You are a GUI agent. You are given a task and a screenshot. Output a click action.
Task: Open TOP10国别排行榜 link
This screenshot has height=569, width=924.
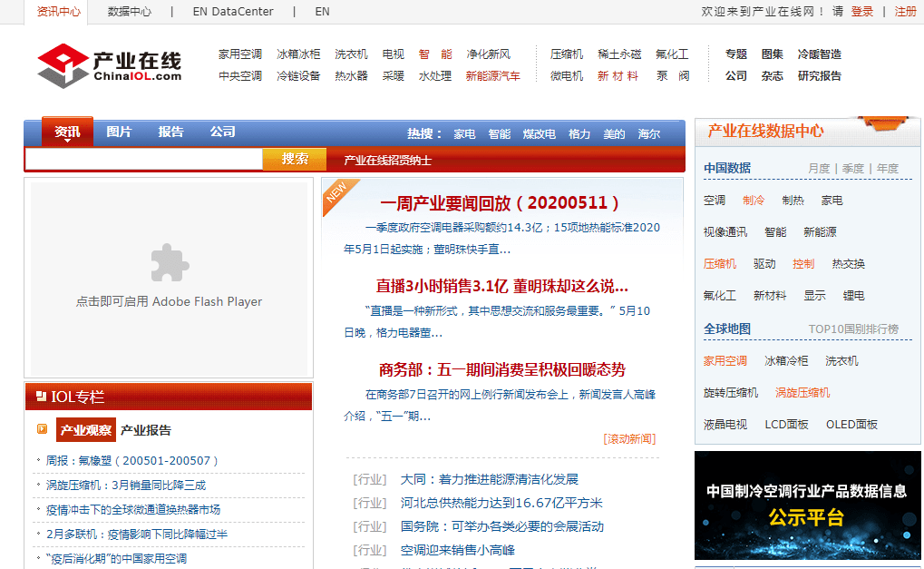853,329
